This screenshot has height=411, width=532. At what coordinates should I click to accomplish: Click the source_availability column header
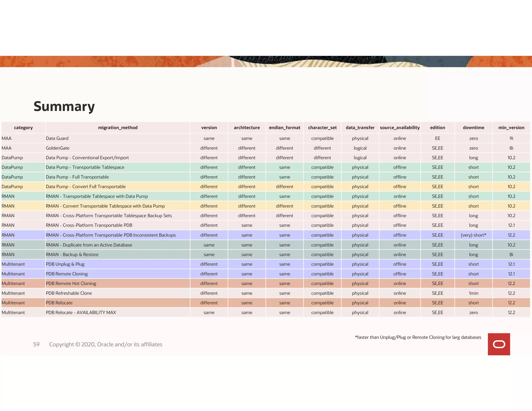(x=400, y=128)
